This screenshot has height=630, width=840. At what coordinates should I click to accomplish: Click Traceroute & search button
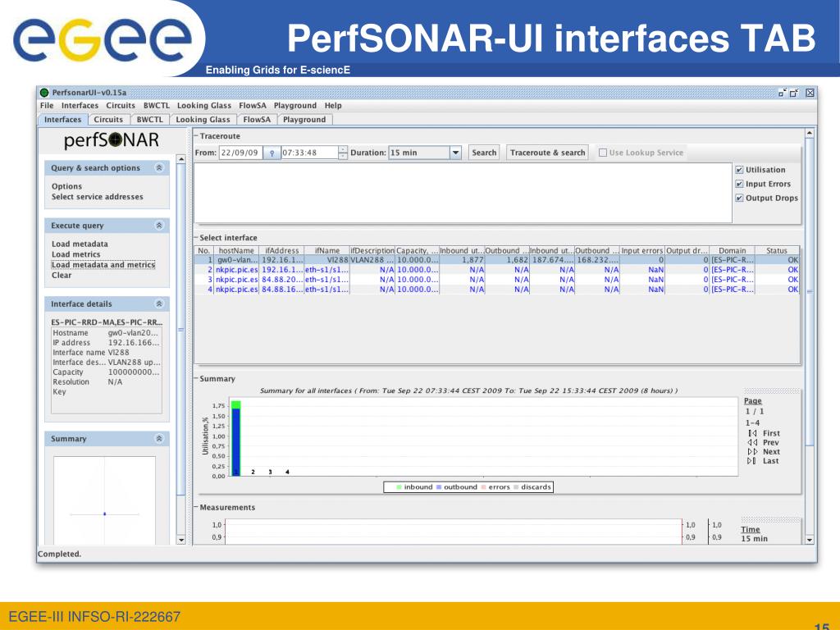point(547,153)
